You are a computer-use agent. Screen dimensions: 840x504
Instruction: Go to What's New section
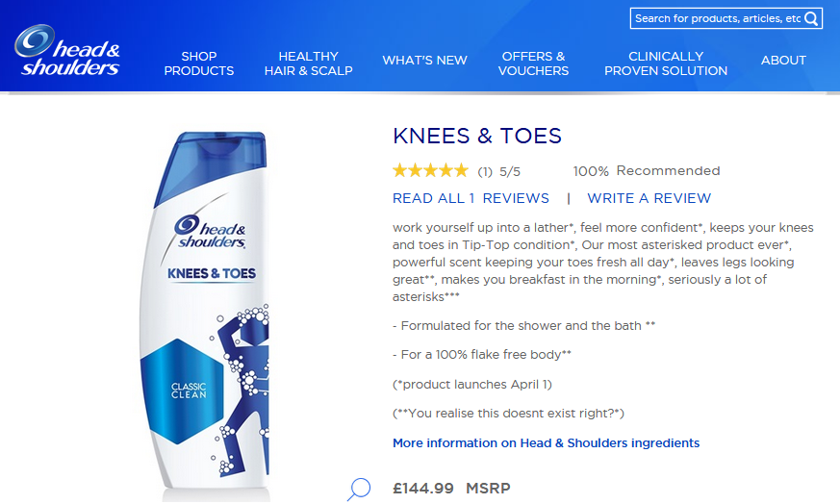tap(424, 60)
